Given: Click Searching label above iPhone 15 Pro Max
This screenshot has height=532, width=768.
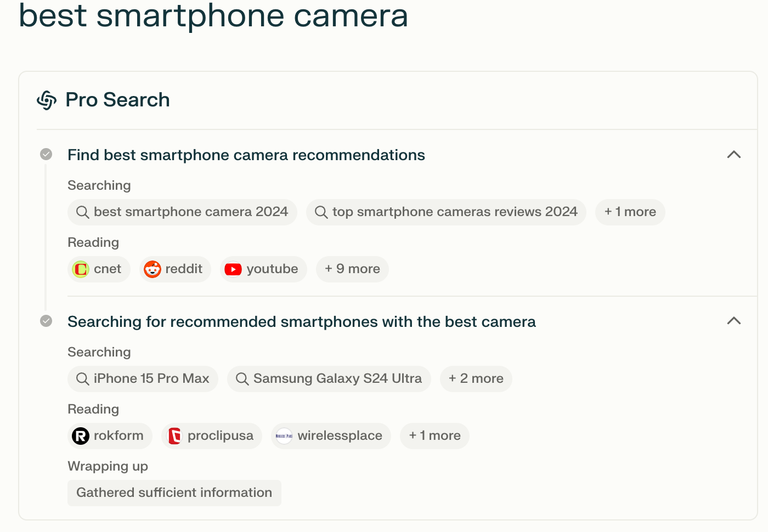Looking at the screenshot, I should 99,352.
